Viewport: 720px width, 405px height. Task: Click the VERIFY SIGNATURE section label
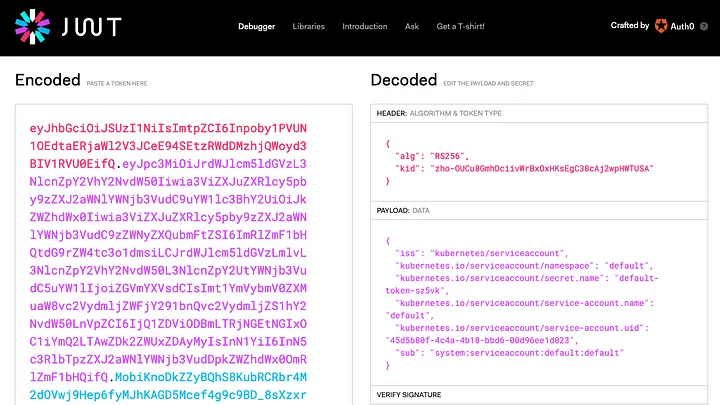click(408, 395)
